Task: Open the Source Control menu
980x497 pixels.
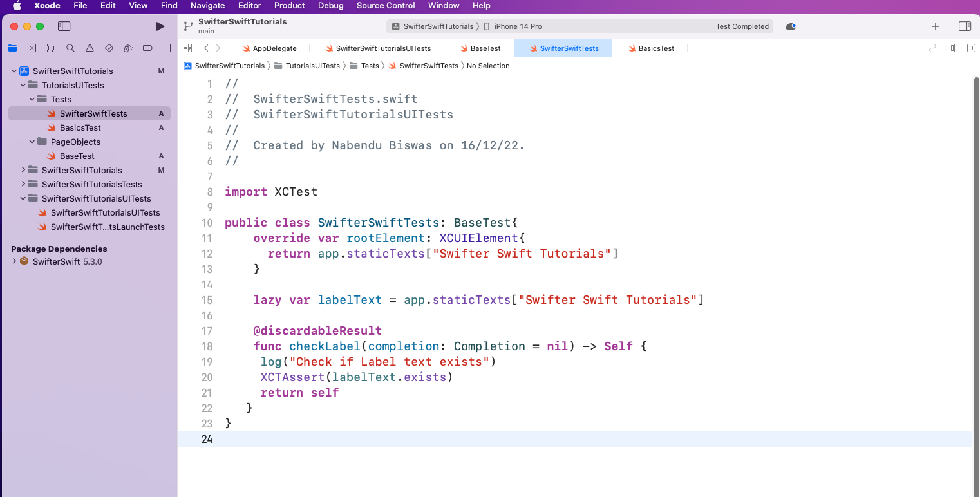Action: point(386,5)
